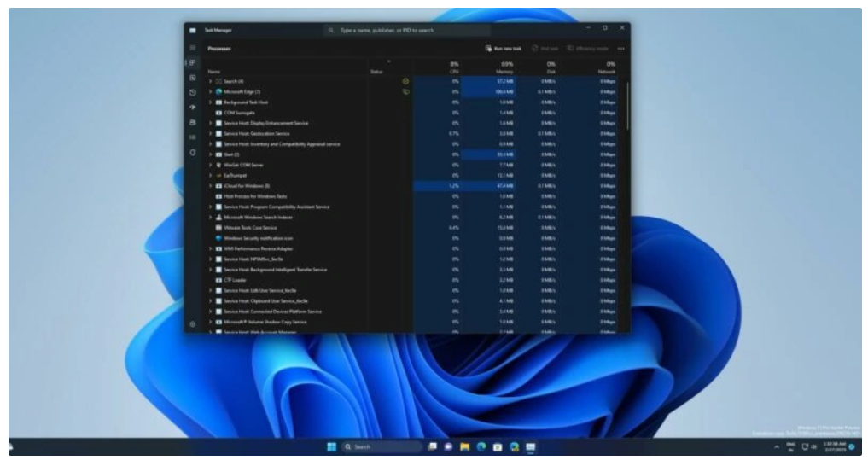Click the efficiency leaf icon for Microsoft Edge
The width and height of the screenshot is (868, 466).
point(405,92)
